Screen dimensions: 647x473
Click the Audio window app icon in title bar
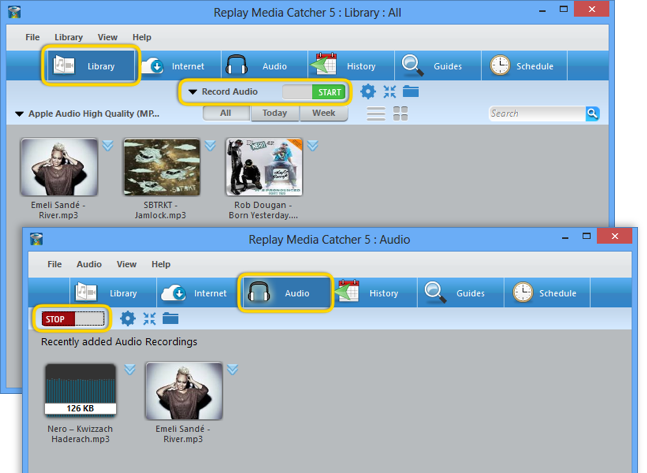(x=36, y=239)
